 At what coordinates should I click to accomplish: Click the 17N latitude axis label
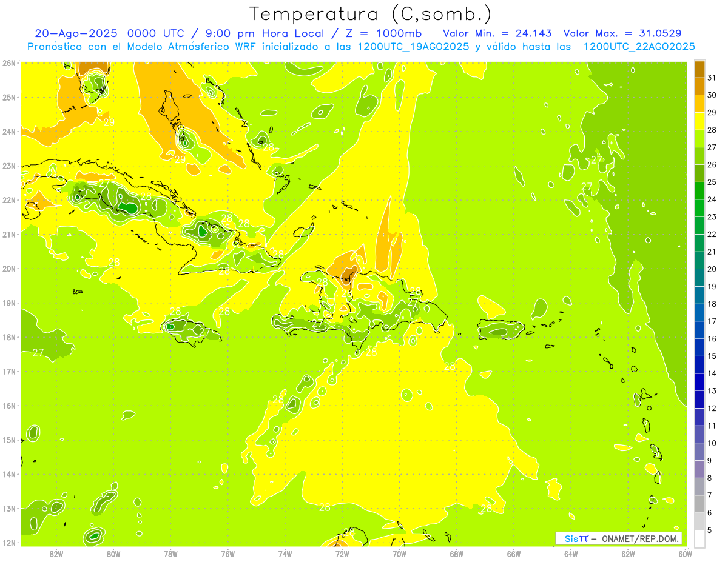(8, 371)
